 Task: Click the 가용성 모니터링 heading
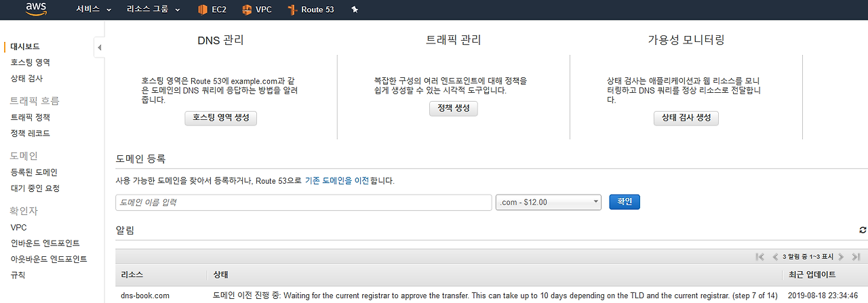point(686,40)
